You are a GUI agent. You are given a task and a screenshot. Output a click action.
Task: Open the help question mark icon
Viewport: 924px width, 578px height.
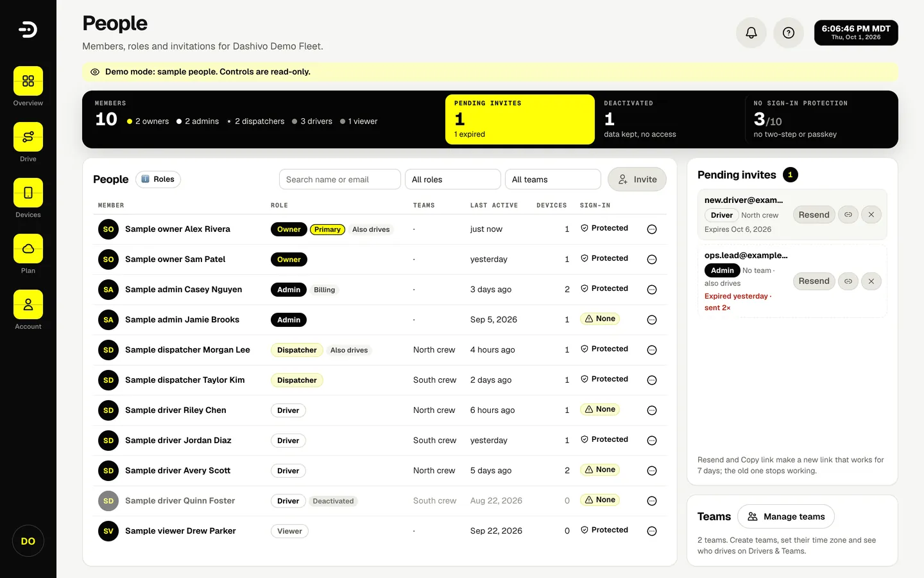pos(789,33)
